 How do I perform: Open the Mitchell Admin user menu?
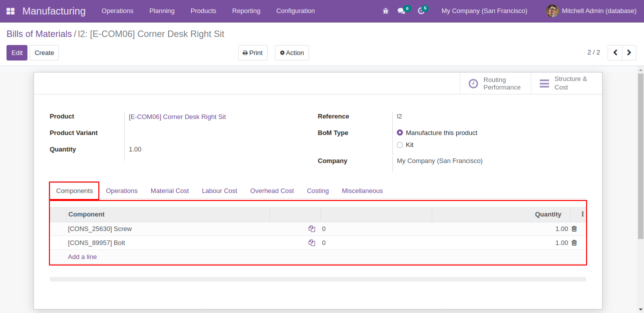[x=592, y=11]
